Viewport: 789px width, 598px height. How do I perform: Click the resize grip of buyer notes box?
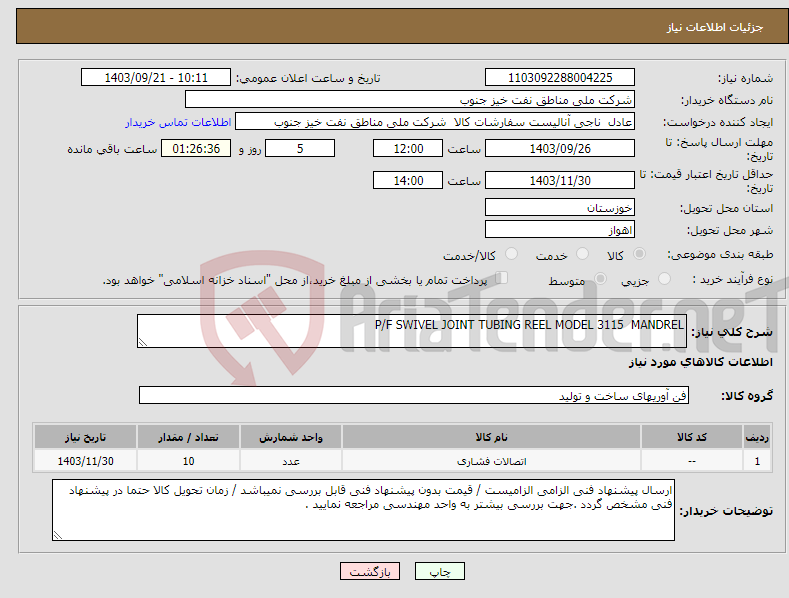click(58, 535)
